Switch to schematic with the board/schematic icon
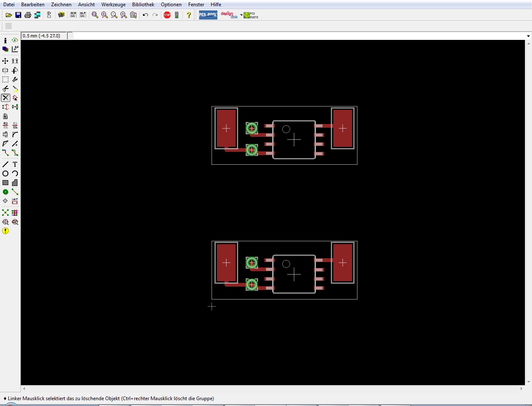This screenshot has width=532, height=406. click(x=49, y=15)
